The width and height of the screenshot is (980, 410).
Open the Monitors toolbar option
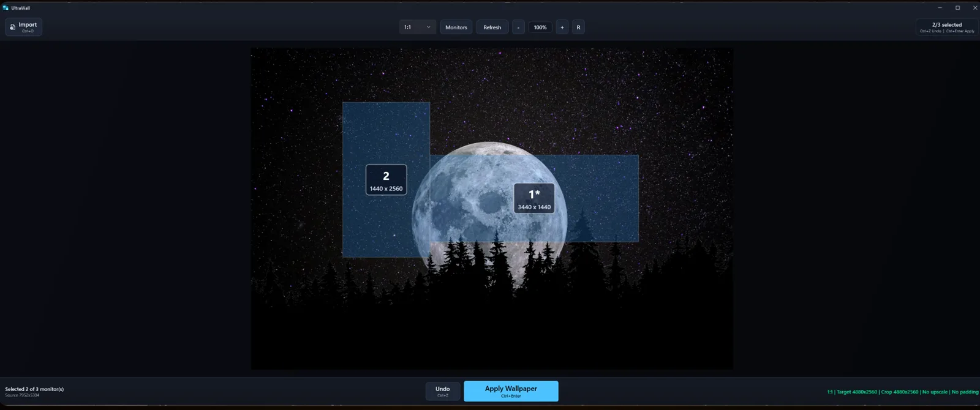[x=456, y=28]
